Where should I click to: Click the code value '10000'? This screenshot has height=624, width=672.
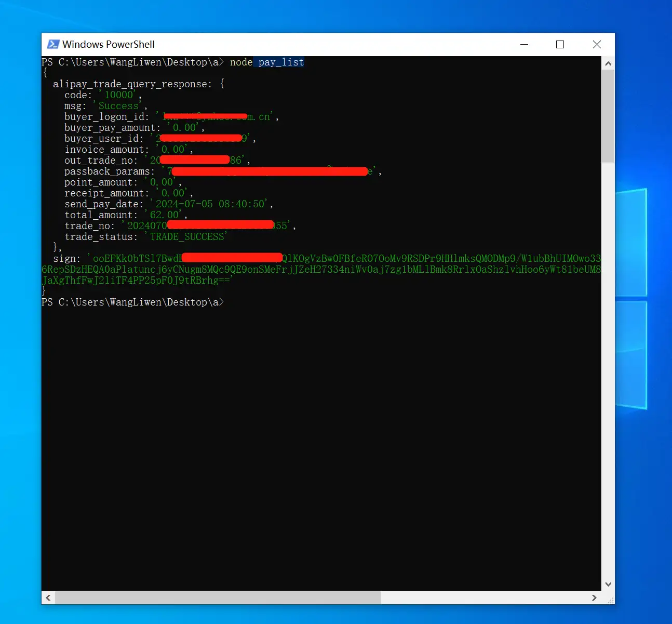pos(119,95)
